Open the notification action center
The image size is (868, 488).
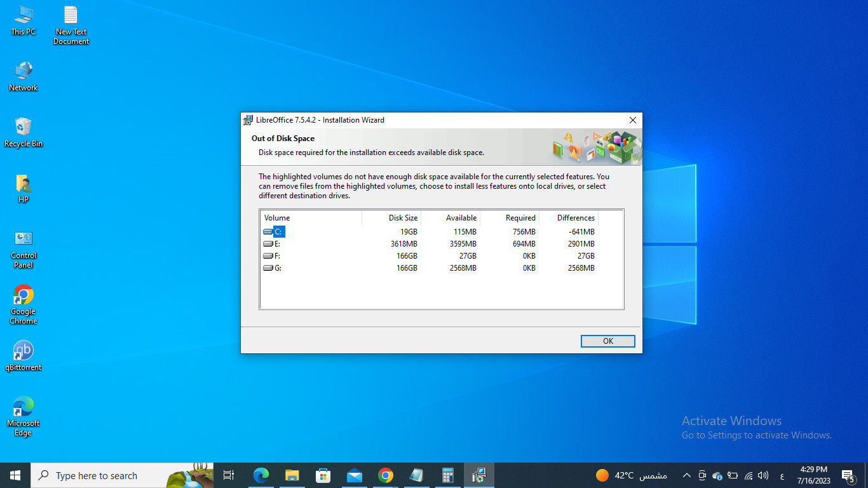[848, 475]
